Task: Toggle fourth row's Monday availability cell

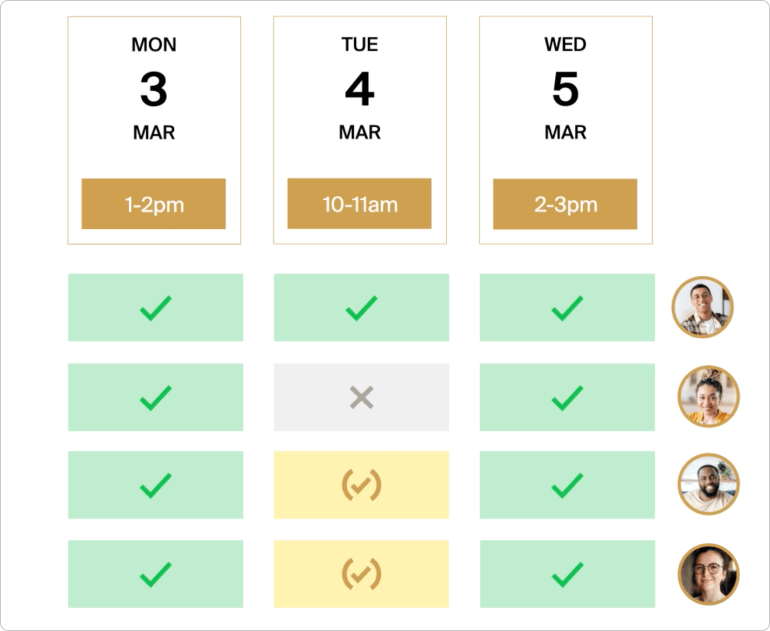Action: point(155,574)
